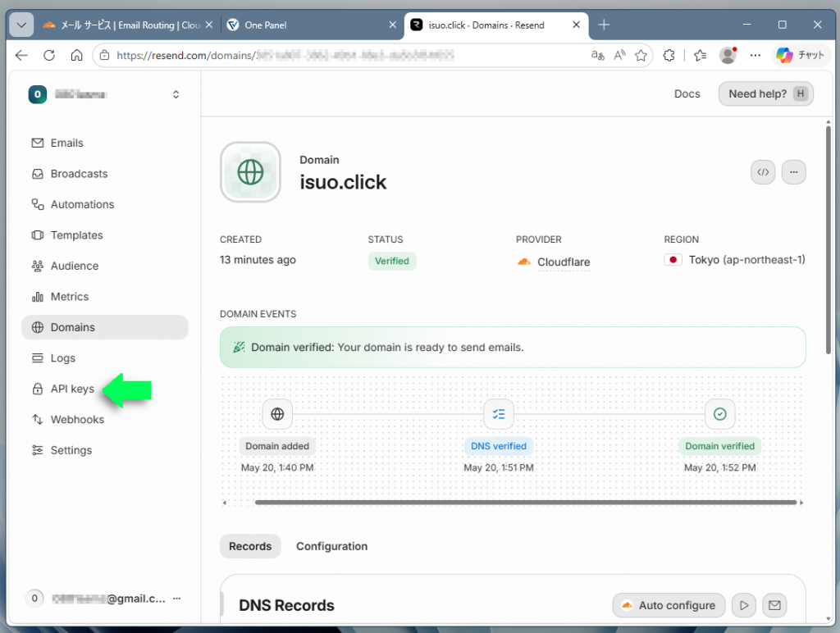Click the Cloudflare provider label
The image size is (840, 633).
(x=563, y=262)
